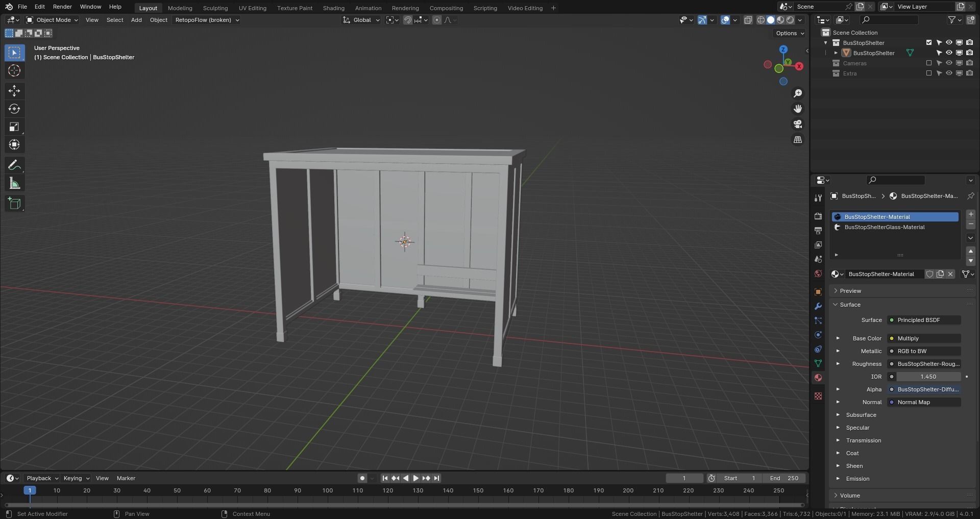The width and height of the screenshot is (980, 519).
Task: Open the Render menu
Action: click(x=62, y=7)
